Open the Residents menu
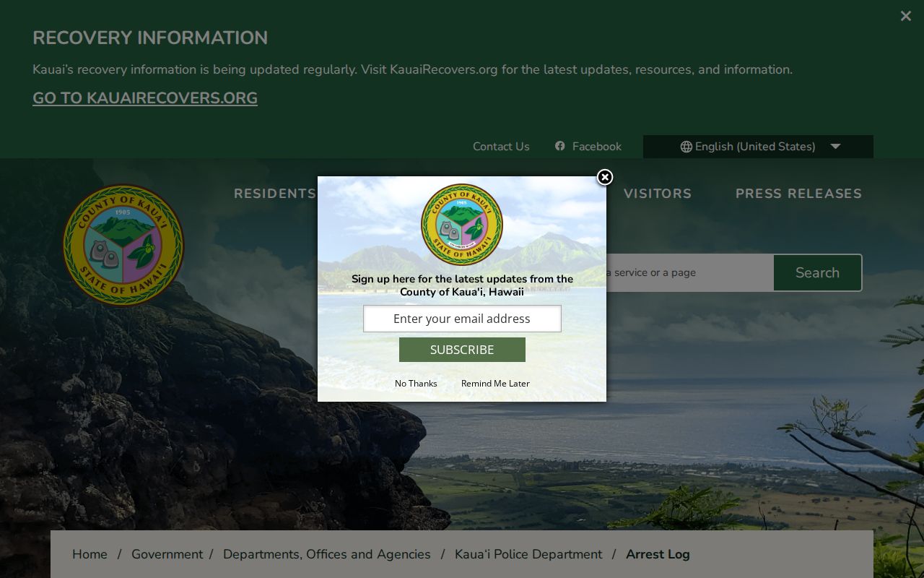The width and height of the screenshot is (924, 578). click(x=275, y=194)
